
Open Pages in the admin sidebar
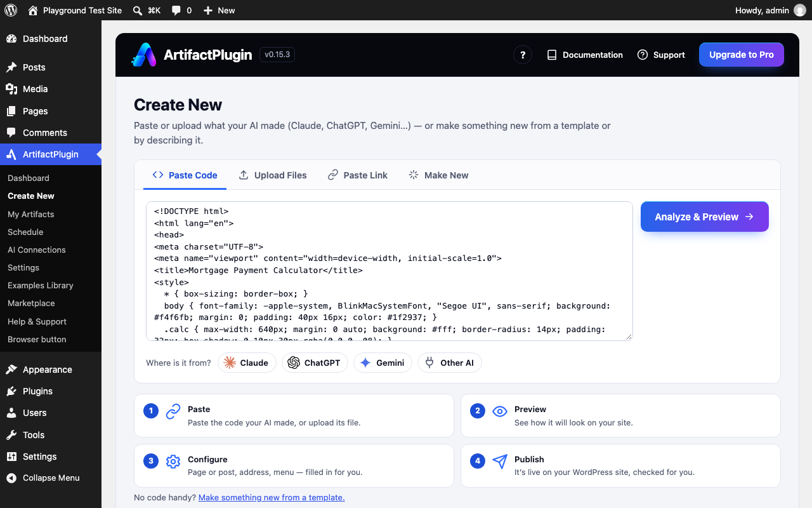tap(51, 111)
